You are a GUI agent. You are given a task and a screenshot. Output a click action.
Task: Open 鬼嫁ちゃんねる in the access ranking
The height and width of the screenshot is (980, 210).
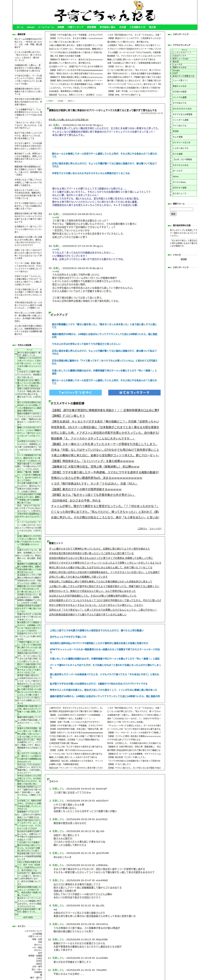coord(180,67)
